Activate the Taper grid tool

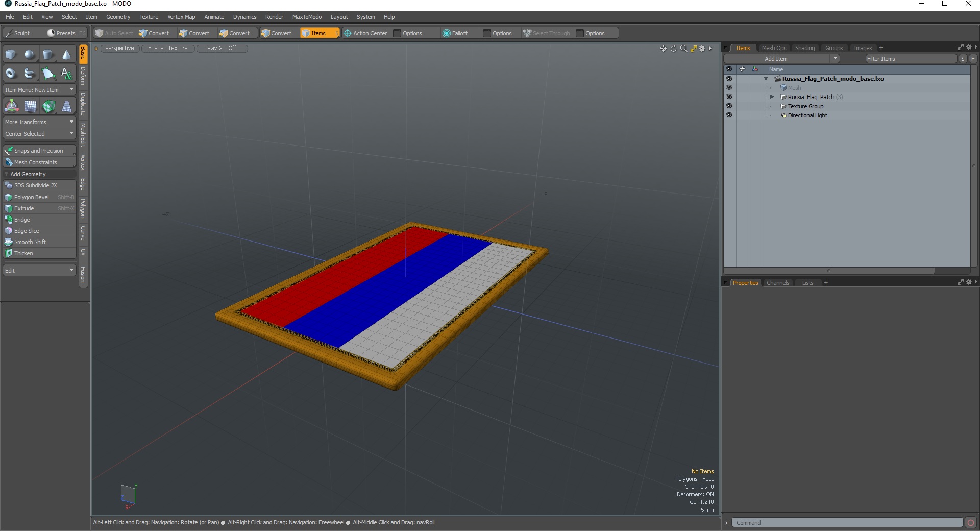(x=66, y=106)
